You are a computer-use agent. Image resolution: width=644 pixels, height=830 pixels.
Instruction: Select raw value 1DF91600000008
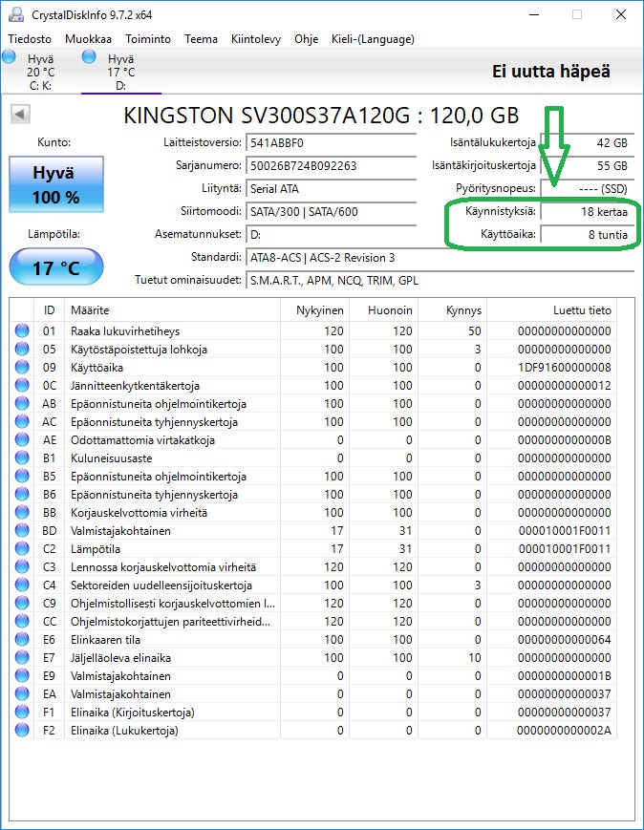(565, 368)
